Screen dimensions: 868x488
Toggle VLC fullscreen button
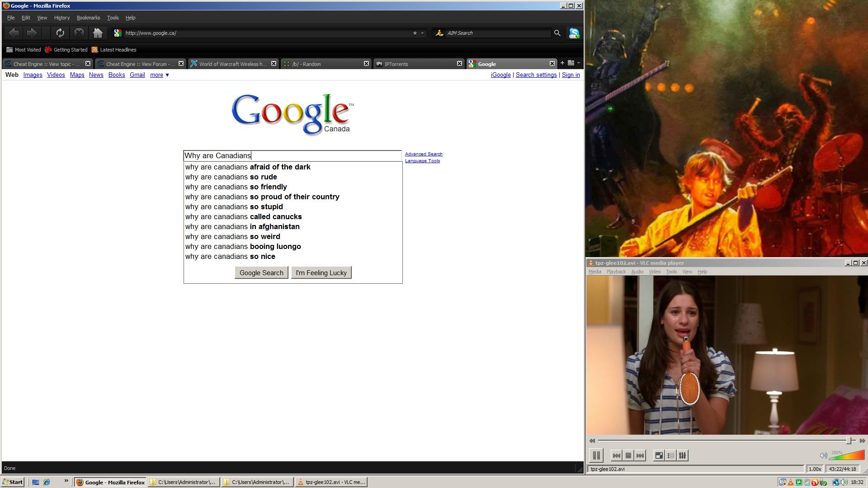coord(659,455)
